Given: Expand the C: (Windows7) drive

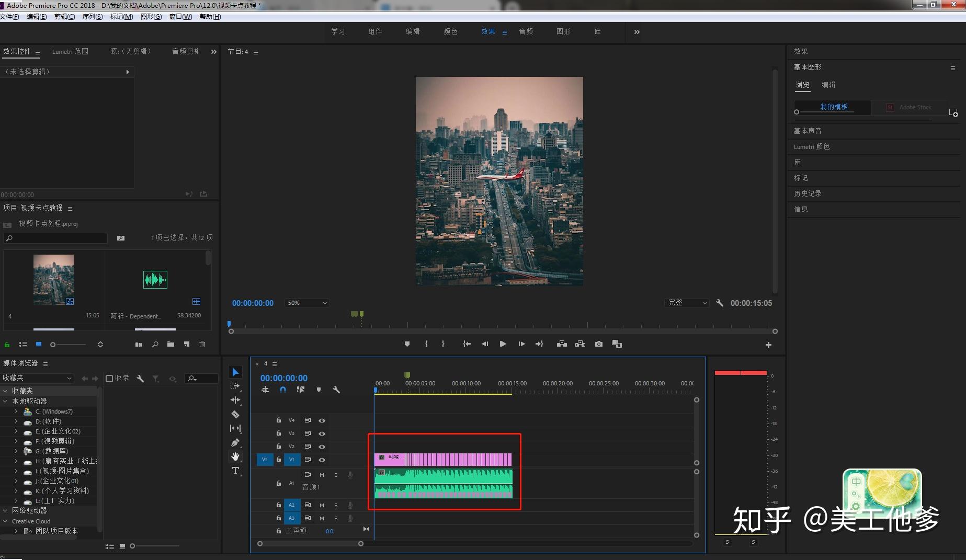Looking at the screenshot, I should coord(16,412).
